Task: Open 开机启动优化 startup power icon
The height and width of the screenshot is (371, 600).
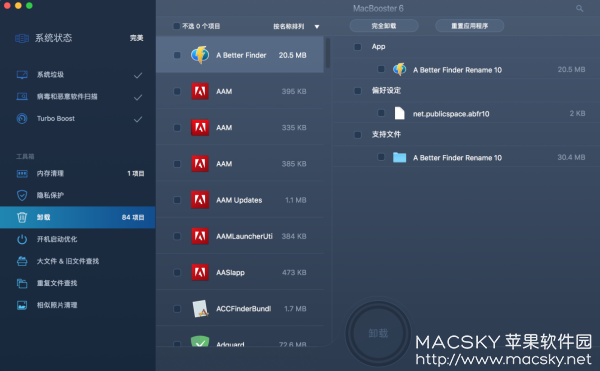Action: click(x=22, y=239)
